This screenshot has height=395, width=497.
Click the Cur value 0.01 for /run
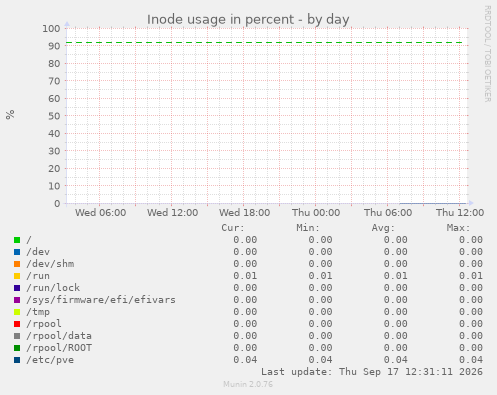click(x=245, y=276)
